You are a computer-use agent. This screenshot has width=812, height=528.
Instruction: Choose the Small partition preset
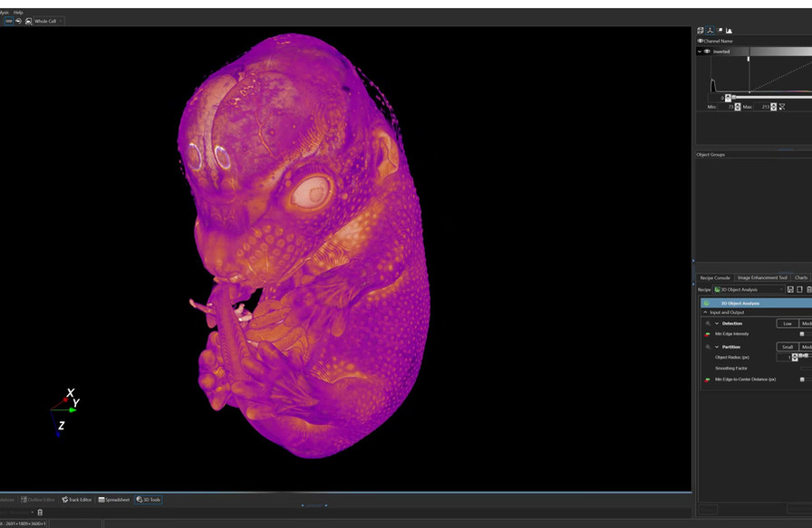(788, 347)
